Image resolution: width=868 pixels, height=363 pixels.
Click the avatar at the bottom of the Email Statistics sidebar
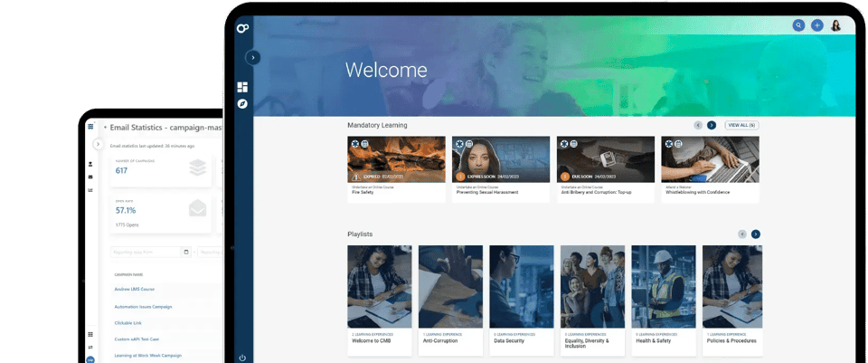pyautogui.click(x=90, y=359)
